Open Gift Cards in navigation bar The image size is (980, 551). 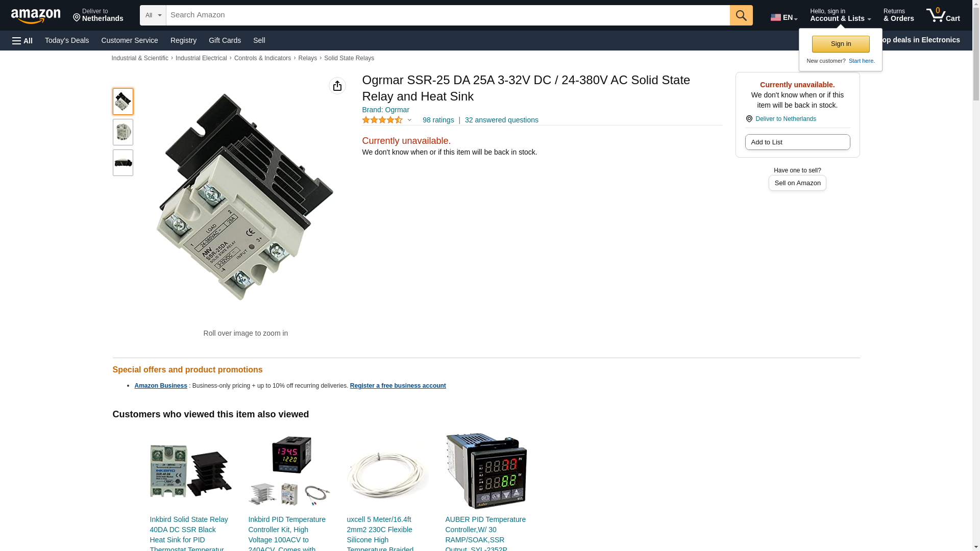click(225, 40)
